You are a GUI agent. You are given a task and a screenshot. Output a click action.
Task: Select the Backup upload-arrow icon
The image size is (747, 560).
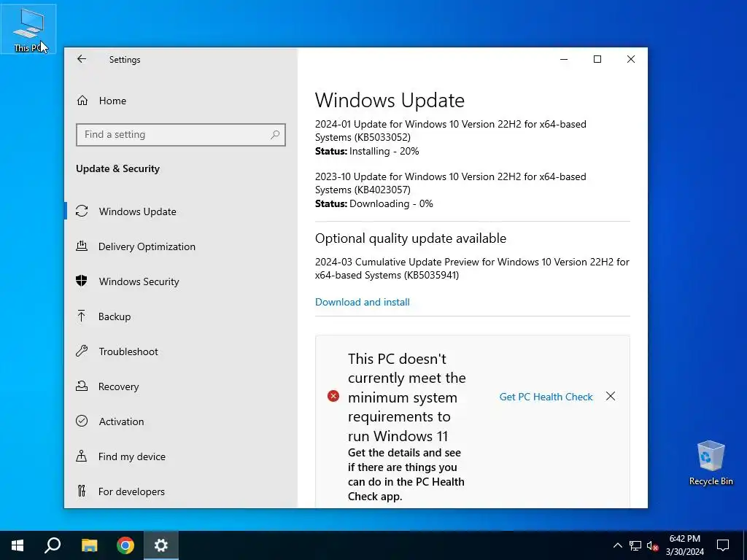(82, 316)
